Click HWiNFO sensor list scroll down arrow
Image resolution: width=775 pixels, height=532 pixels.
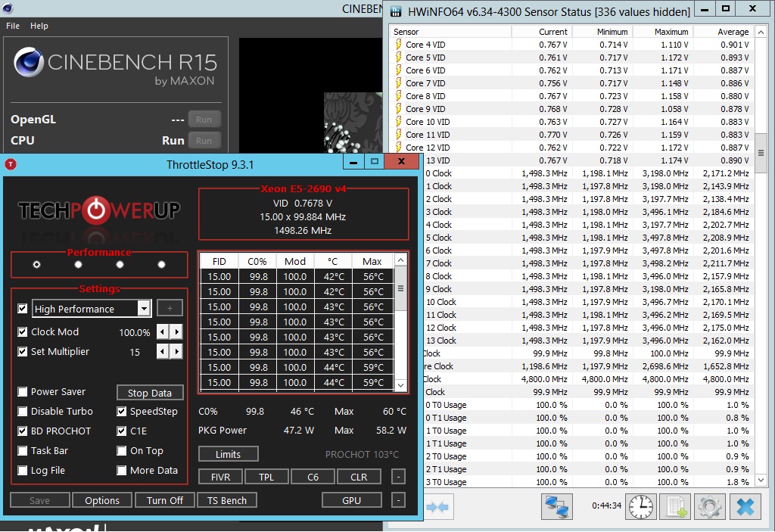pos(761,480)
